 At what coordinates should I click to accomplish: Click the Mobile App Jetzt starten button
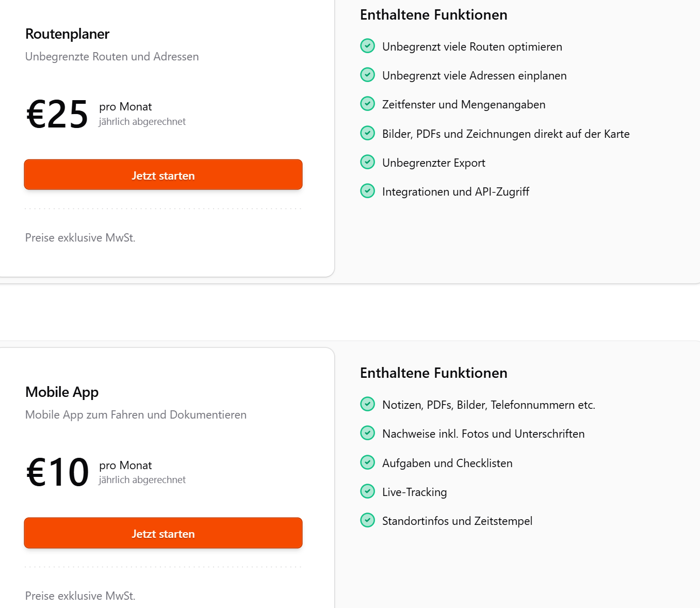163,533
